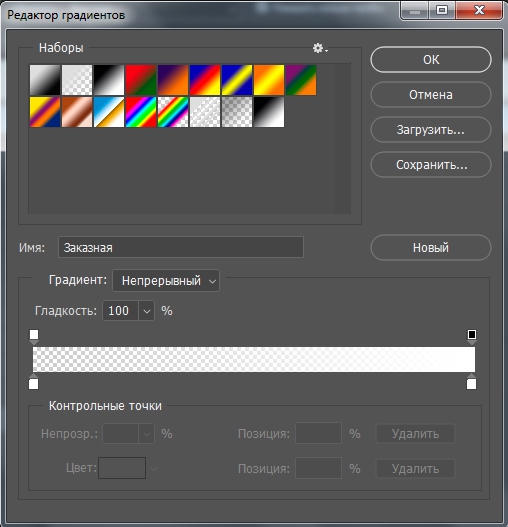This screenshot has height=527, width=508.
Task: Select the blue-red-yellow gradient preset
Action: pyautogui.click(x=205, y=80)
